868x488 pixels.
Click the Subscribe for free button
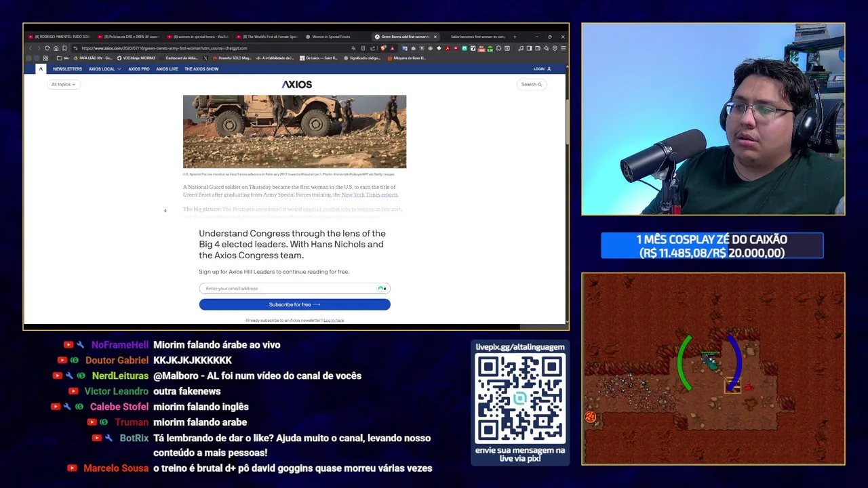click(x=294, y=304)
